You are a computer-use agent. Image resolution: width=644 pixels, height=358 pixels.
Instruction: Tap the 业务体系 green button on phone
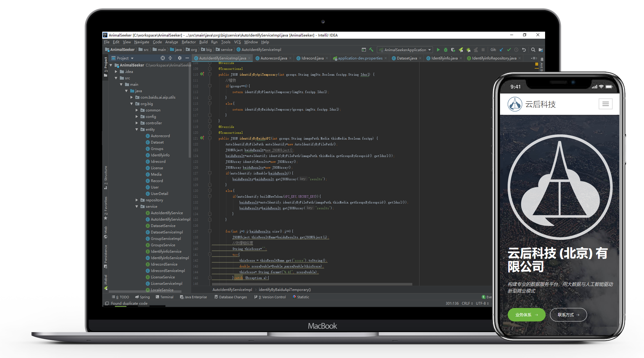[x=526, y=315]
